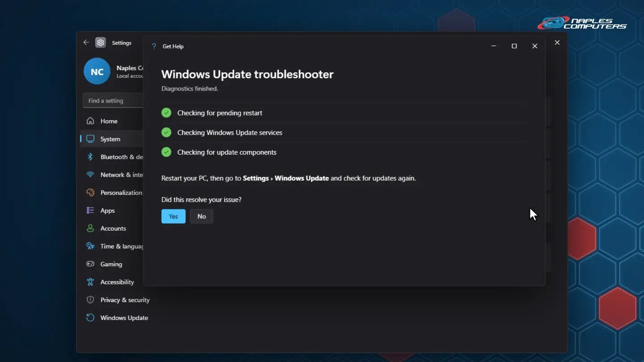The image size is (644, 362).
Task: Click "Diagnostics finished." status text
Action: 190,88
